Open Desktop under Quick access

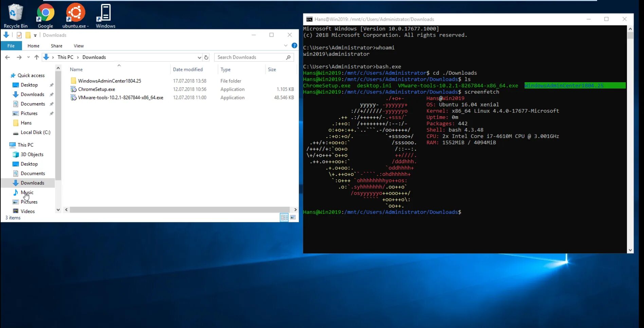coord(29,85)
